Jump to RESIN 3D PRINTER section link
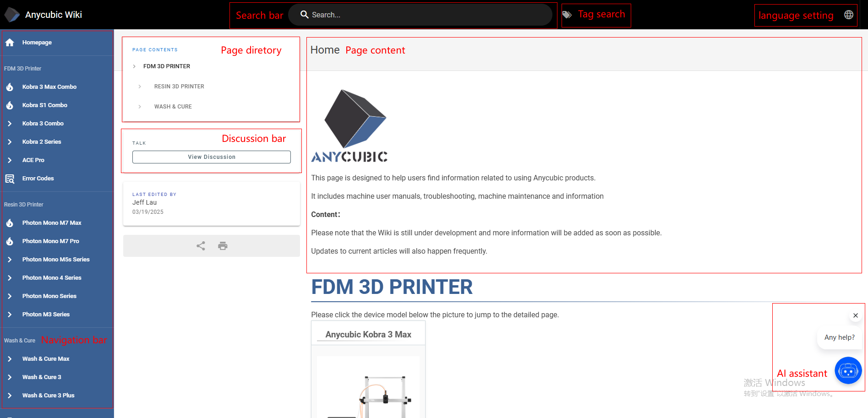Image resolution: width=868 pixels, height=418 pixels. point(179,87)
